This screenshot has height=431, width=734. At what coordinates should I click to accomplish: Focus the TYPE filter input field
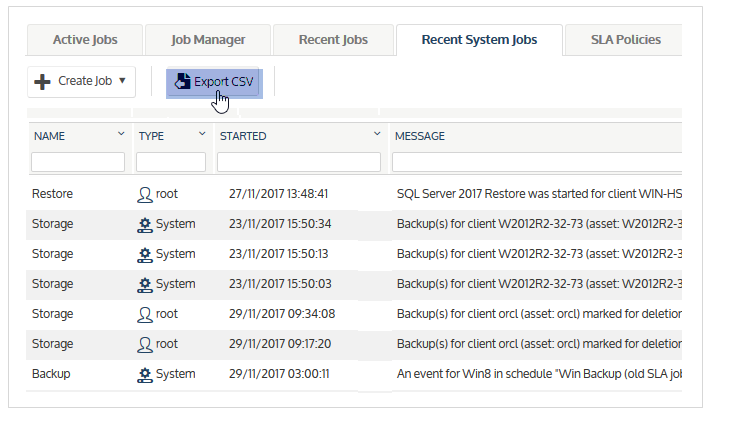[171, 162]
